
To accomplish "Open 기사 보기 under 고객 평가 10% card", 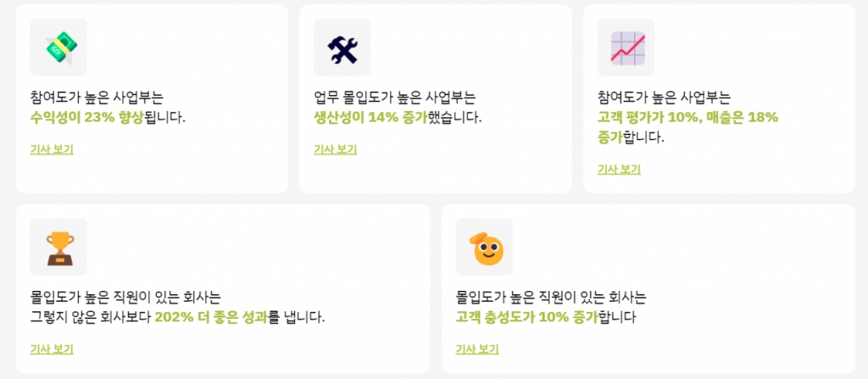I will pos(619,170).
